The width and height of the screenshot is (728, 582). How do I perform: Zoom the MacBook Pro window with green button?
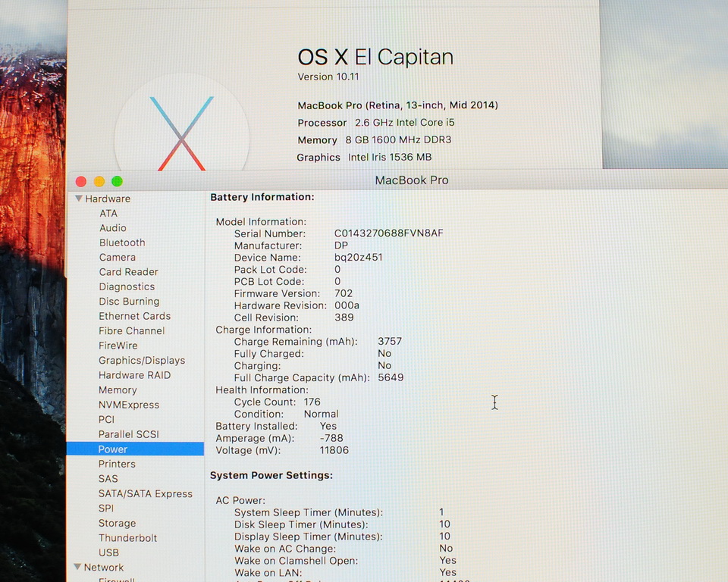point(117,181)
